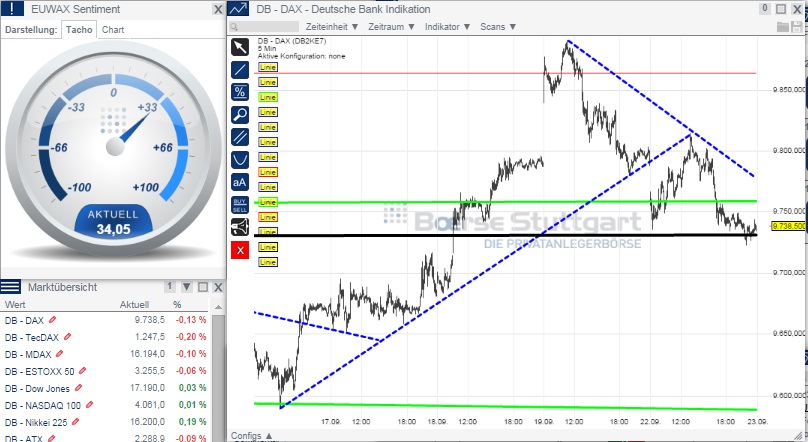Select the parallel lines channel tool
This screenshot has width=808, height=442.
pyautogui.click(x=240, y=137)
